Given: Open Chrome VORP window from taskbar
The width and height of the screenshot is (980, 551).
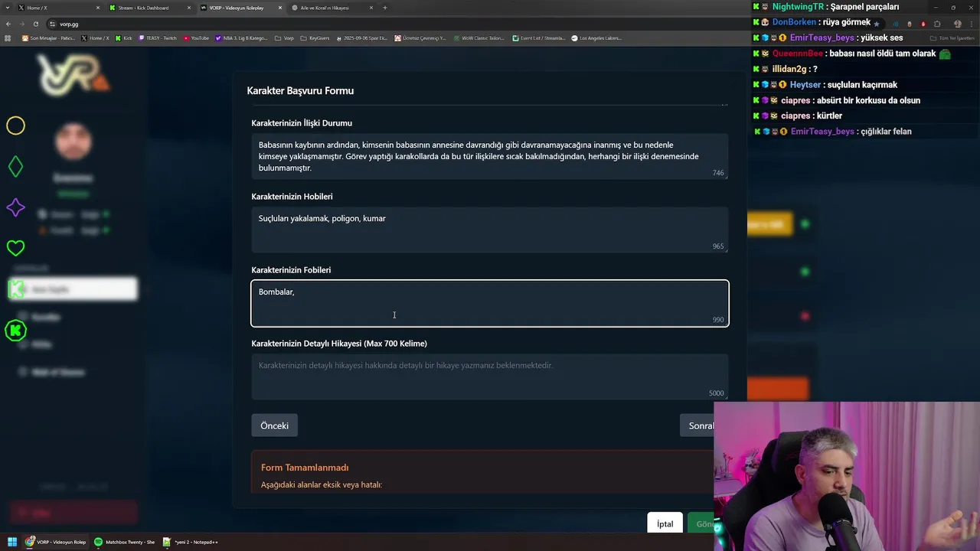Looking at the screenshot, I should click(x=56, y=542).
